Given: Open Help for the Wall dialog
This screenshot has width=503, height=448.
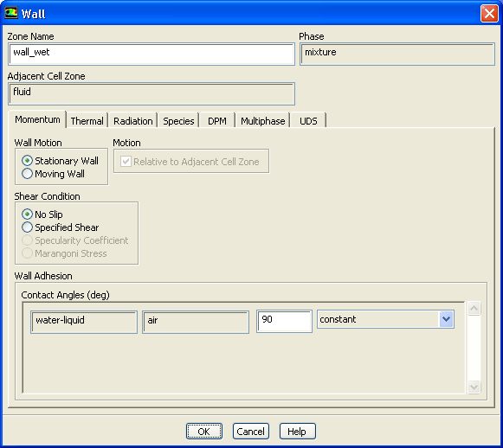Looking at the screenshot, I should 297,432.
